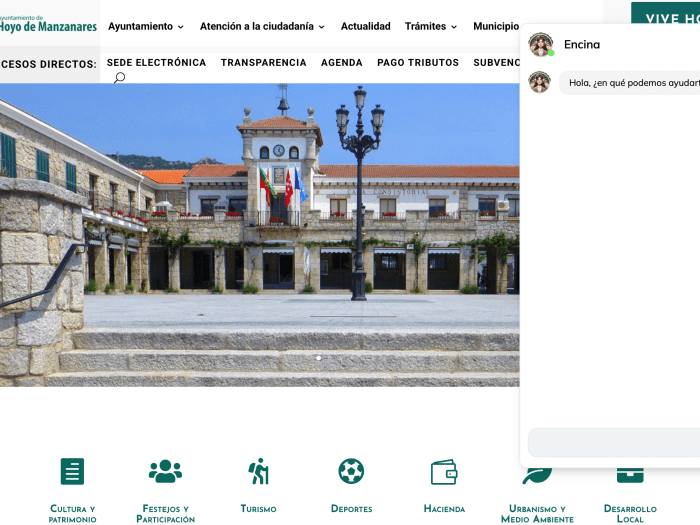Select the slideshow dot indicator
Viewport: 700px width, 525px height.
point(318,358)
